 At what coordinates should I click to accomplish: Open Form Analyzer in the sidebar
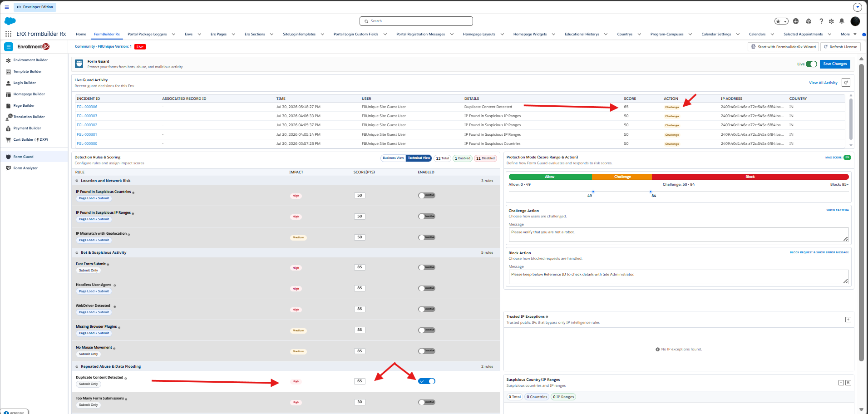(25, 168)
